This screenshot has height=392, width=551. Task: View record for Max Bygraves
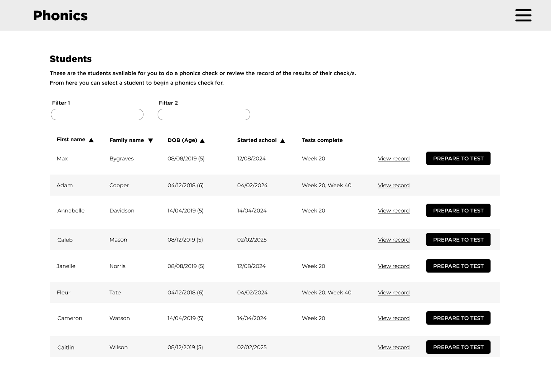pos(394,158)
